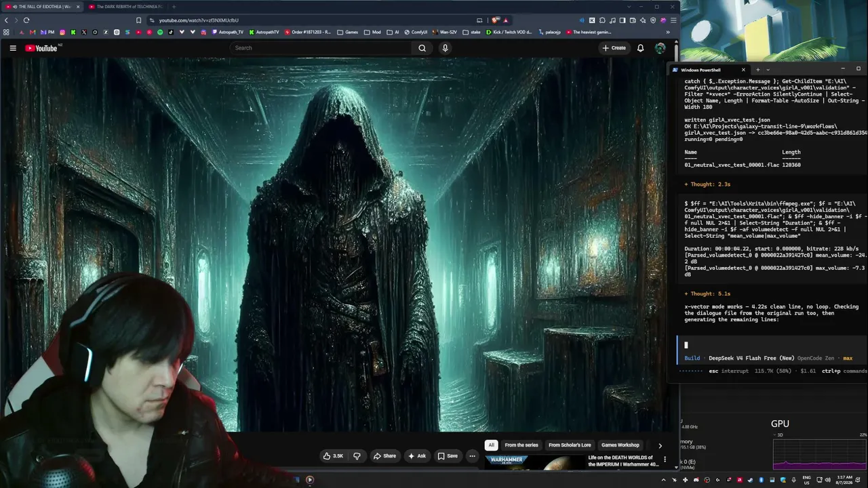This screenshot has height=488, width=868.
Task: Open the Gmail bookmark
Action: click(33, 32)
